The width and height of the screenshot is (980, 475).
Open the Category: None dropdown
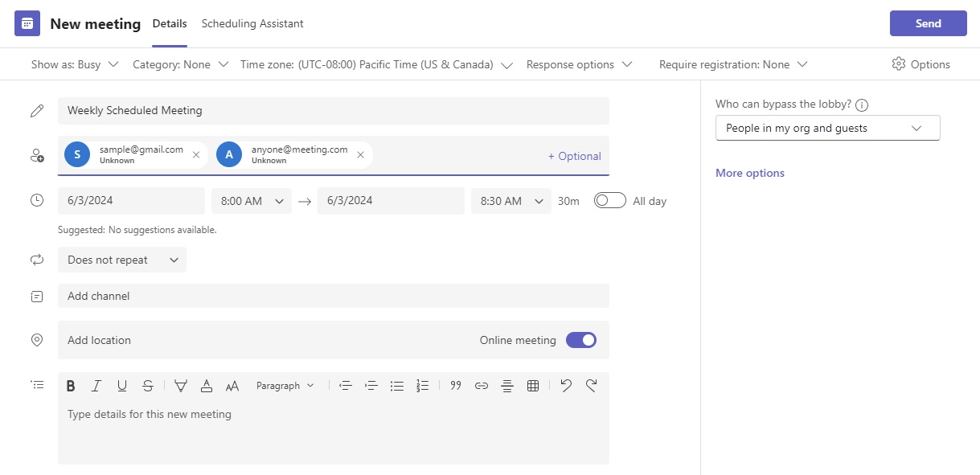181,64
